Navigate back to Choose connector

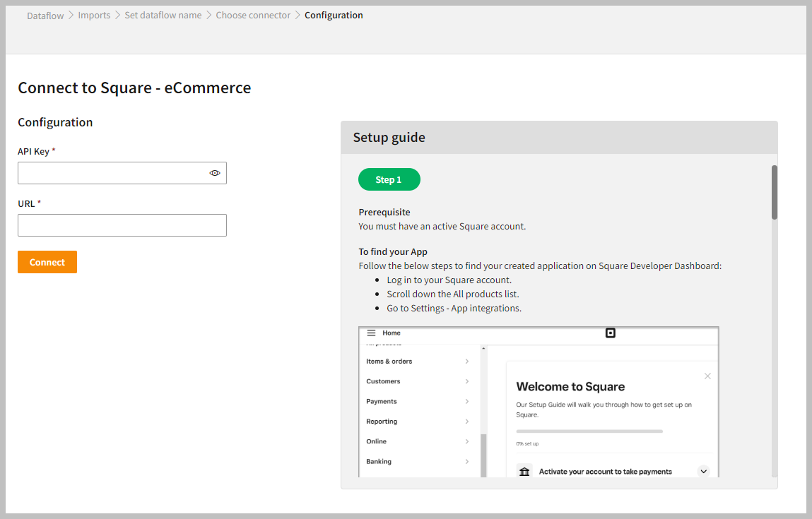click(253, 16)
